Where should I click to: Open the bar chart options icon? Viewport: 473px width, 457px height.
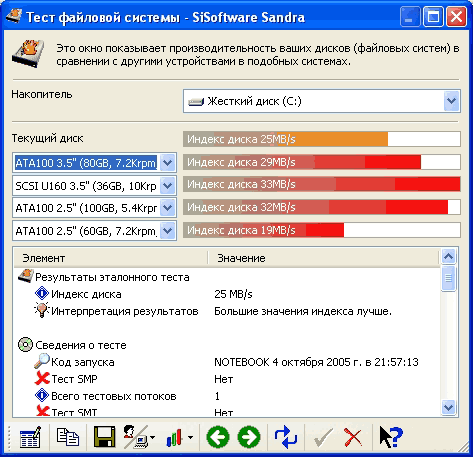point(174,437)
